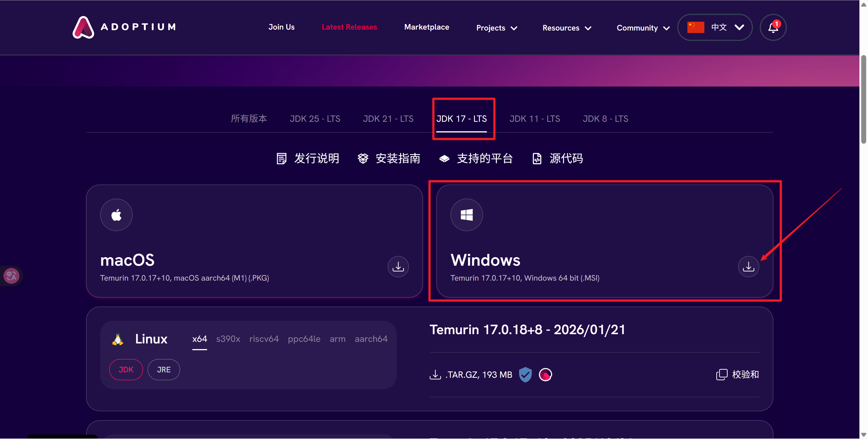Switch to JDK 11 - LTS tab

click(534, 119)
